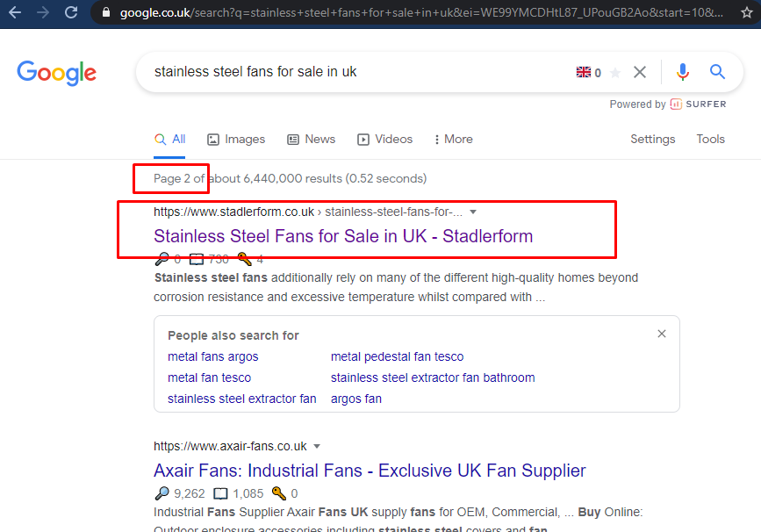
Task: Open the More search options menu
Action: coord(453,139)
